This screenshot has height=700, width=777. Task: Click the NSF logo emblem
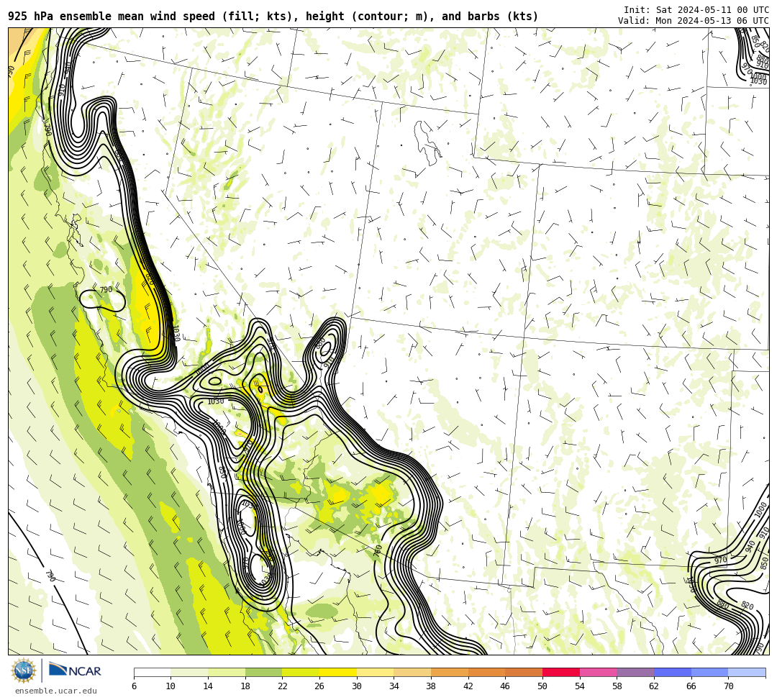23,671
